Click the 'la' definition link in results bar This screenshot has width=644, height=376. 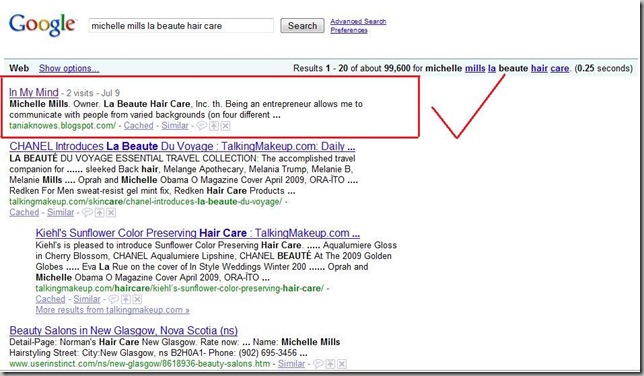492,68
